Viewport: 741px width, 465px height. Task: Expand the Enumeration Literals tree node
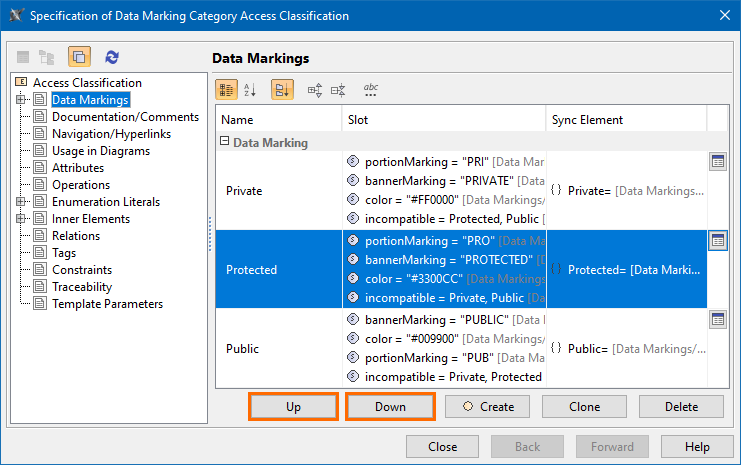pyautogui.click(x=20, y=202)
